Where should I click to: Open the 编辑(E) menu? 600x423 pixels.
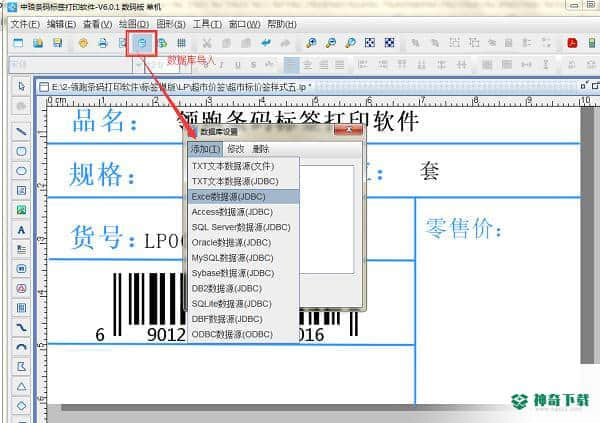pos(61,24)
